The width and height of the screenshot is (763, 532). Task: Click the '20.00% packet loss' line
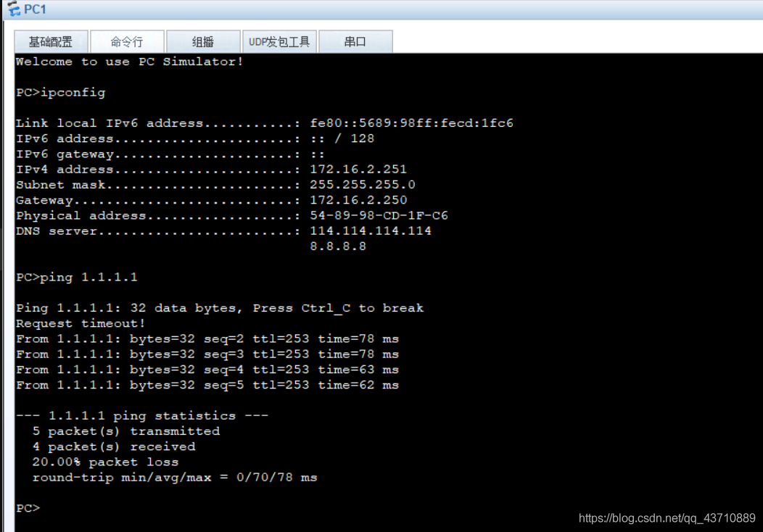(106, 462)
